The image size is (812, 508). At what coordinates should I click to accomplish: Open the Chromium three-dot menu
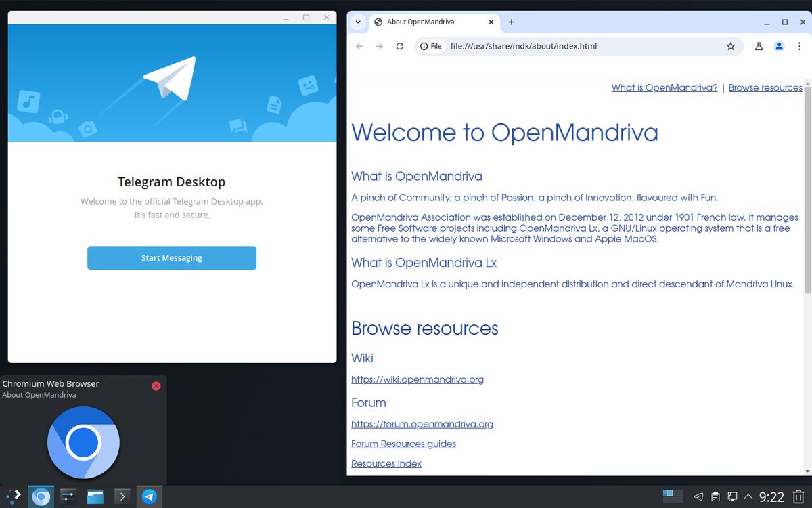(799, 46)
